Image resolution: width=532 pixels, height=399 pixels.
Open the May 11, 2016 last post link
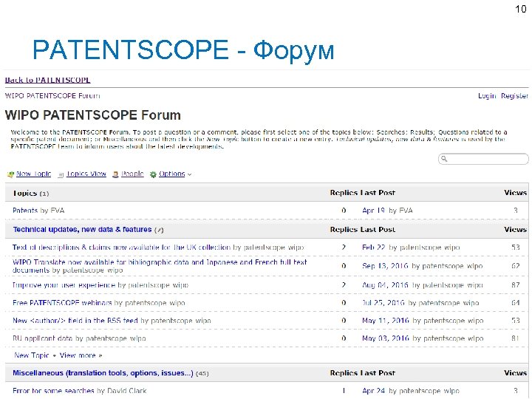coord(386,321)
